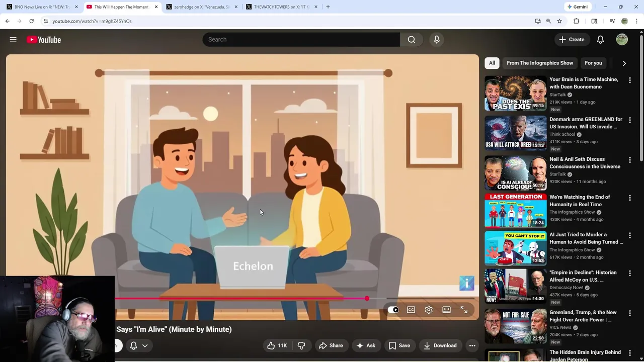
Task: Close the current YouTube tab
Action: [x=156, y=7]
